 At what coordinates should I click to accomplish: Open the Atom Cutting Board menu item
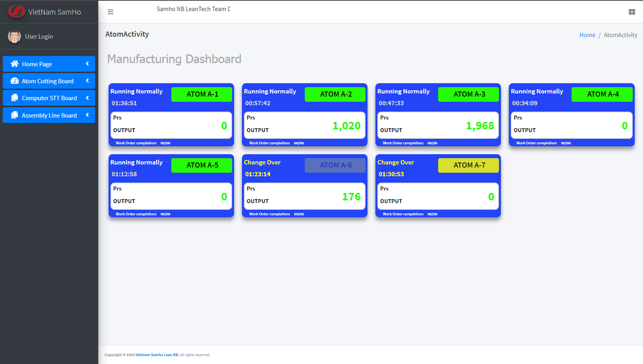coord(48,81)
